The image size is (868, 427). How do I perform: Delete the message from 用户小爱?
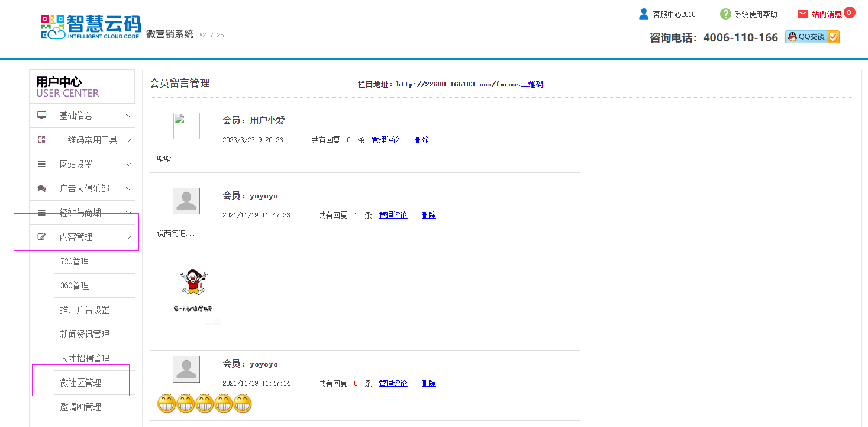pyautogui.click(x=421, y=140)
